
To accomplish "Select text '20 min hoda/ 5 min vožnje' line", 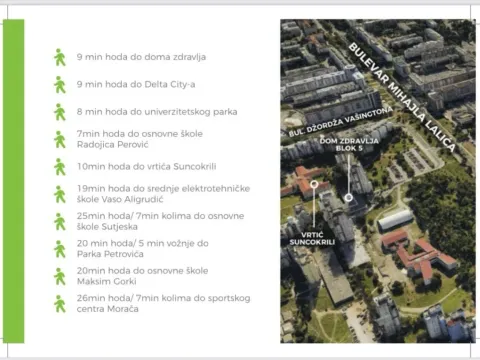I will pos(143,248).
